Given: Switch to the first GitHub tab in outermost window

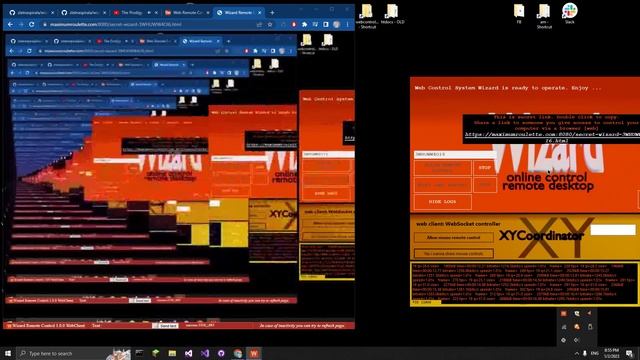Looking at the screenshot, I should click(31, 13).
